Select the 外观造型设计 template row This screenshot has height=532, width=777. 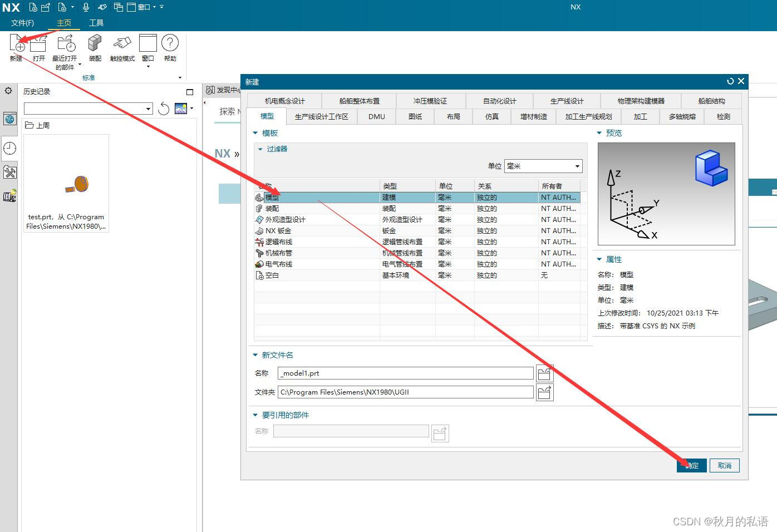coord(417,220)
